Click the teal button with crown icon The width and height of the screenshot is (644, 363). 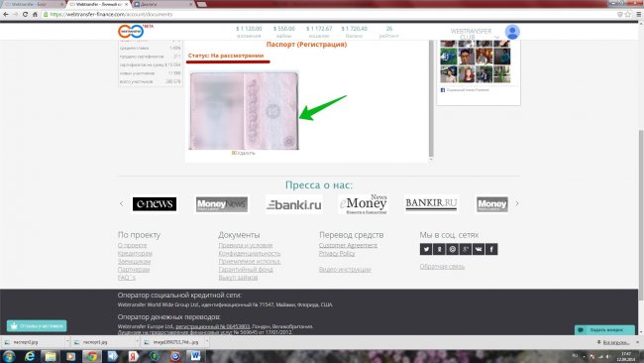(x=37, y=326)
